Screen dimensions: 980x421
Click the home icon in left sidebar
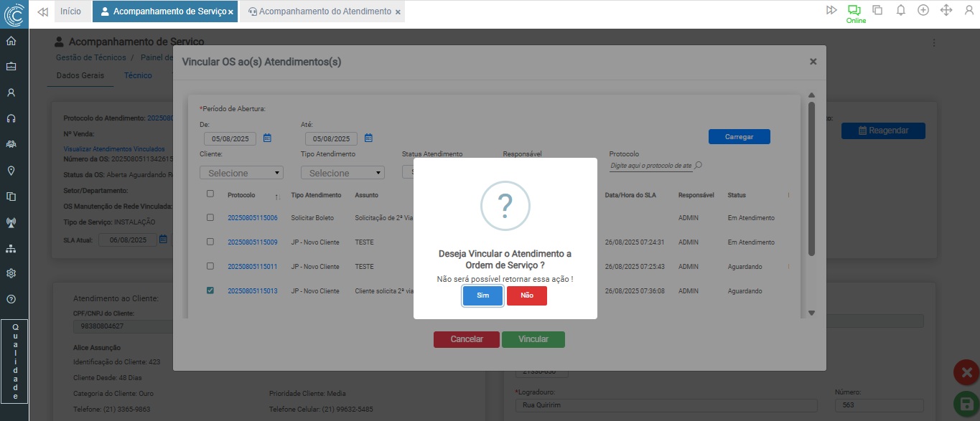coord(11,41)
